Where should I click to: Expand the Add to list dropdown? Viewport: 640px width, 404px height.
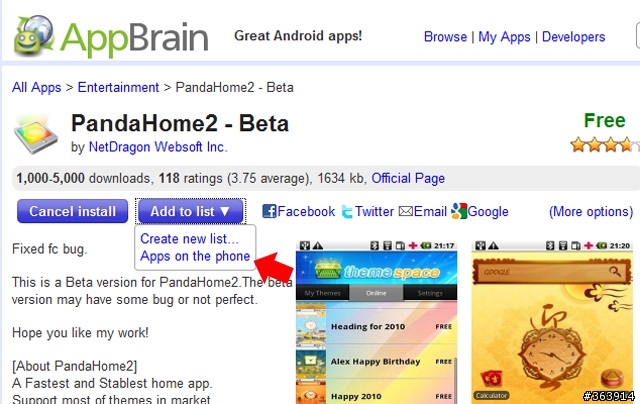[x=191, y=211]
